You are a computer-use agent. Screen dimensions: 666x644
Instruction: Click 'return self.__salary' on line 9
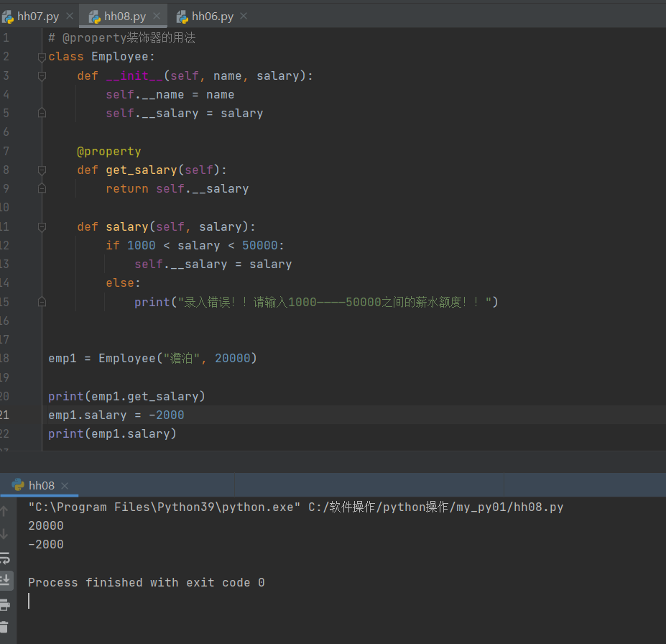click(177, 188)
